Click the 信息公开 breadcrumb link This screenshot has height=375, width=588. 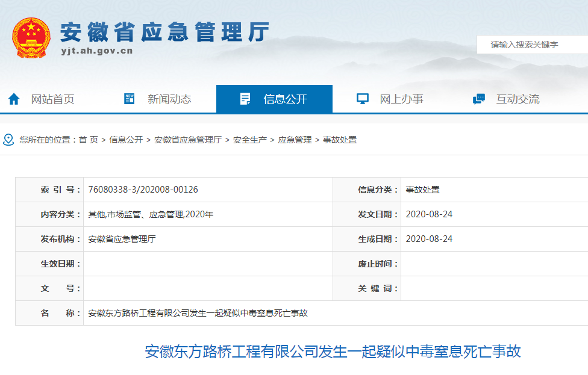coord(126,140)
